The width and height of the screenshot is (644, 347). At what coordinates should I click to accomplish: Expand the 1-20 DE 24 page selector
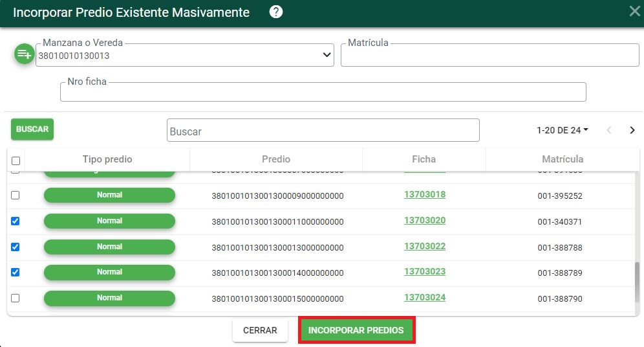(563, 130)
